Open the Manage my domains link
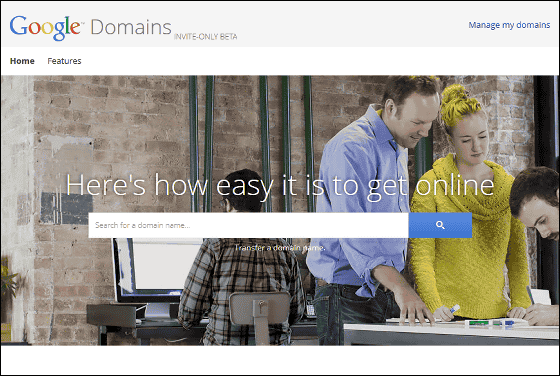 pyautogui.click(x=509, y=25)
